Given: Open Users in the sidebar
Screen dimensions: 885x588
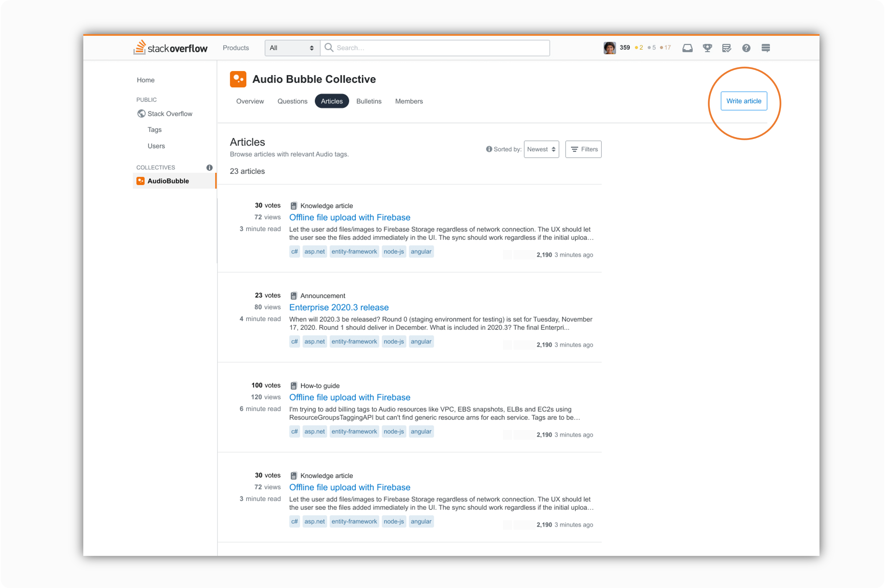Looking at the screenshot, I should pyautogui.click(x=156, y=146).
